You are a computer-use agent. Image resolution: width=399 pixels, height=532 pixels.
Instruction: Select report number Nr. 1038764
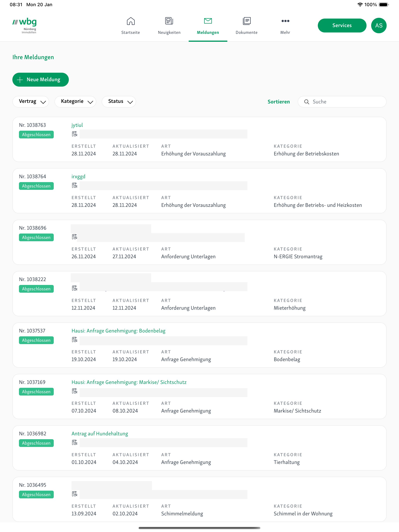click(32, 176)
